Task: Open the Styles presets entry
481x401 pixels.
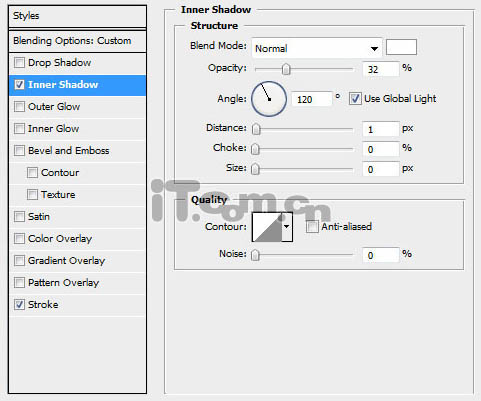Action: 77,16
